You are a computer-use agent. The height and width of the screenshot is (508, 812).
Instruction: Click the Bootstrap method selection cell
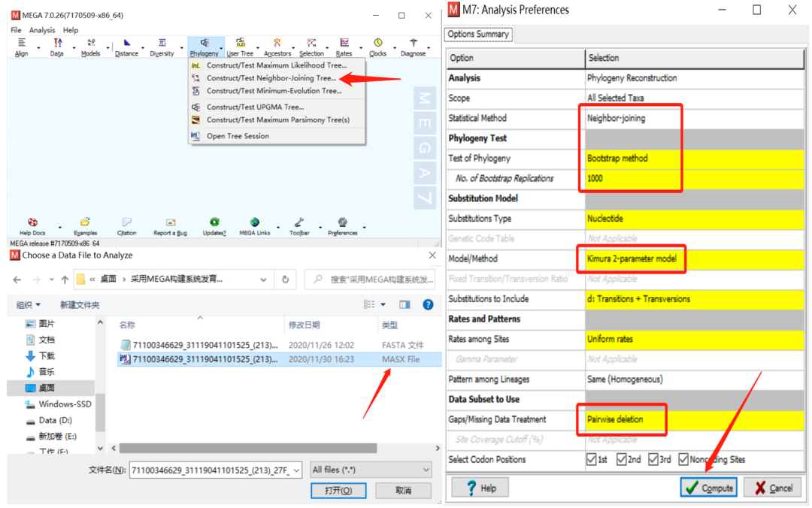coord(695,158)
